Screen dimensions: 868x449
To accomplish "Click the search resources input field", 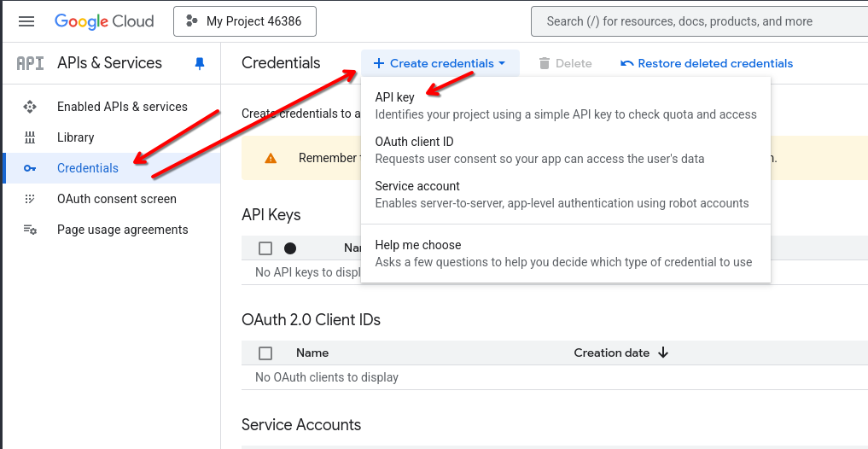I will pyautogui.click(x=700, y=21).
